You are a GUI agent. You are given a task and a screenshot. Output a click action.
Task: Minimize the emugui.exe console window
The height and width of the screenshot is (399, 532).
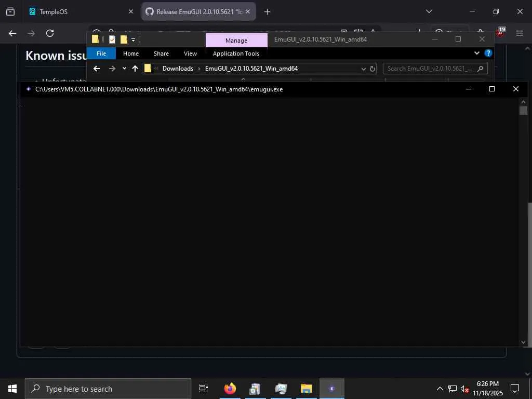pyautogui.click(x=469, y=89)
